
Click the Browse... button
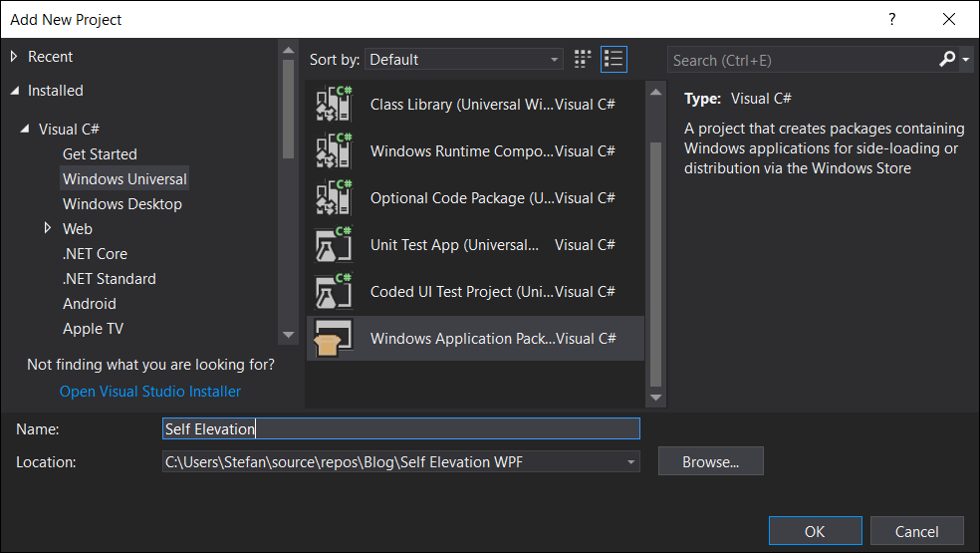pyautogui.click(x=711, y=461)
